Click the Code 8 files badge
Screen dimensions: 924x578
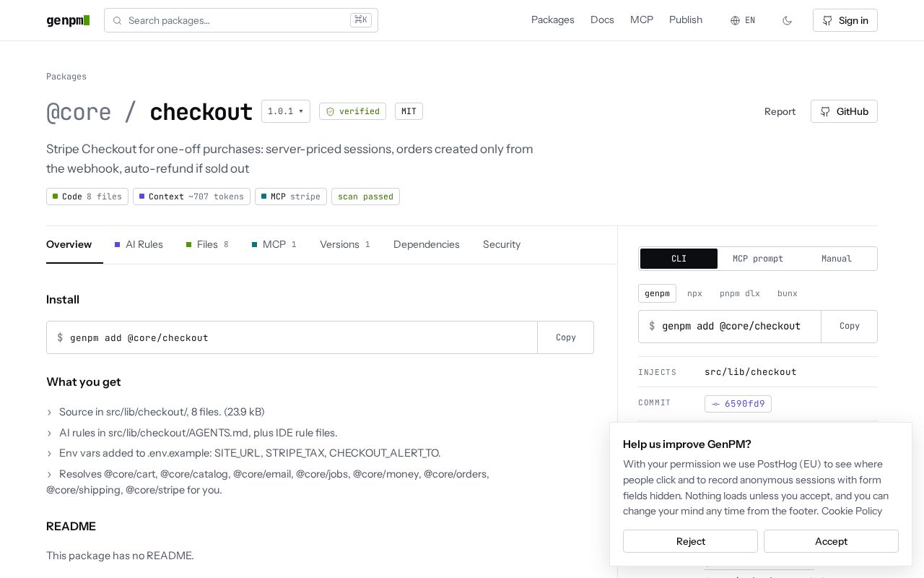pyautogui.click(x=87, y=197)
